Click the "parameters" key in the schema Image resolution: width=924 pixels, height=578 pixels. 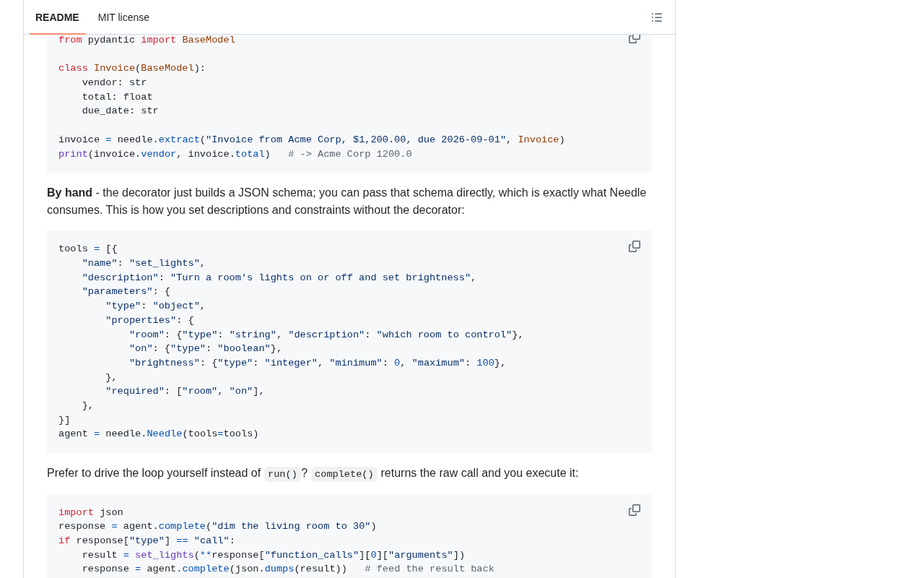point(117,292)
